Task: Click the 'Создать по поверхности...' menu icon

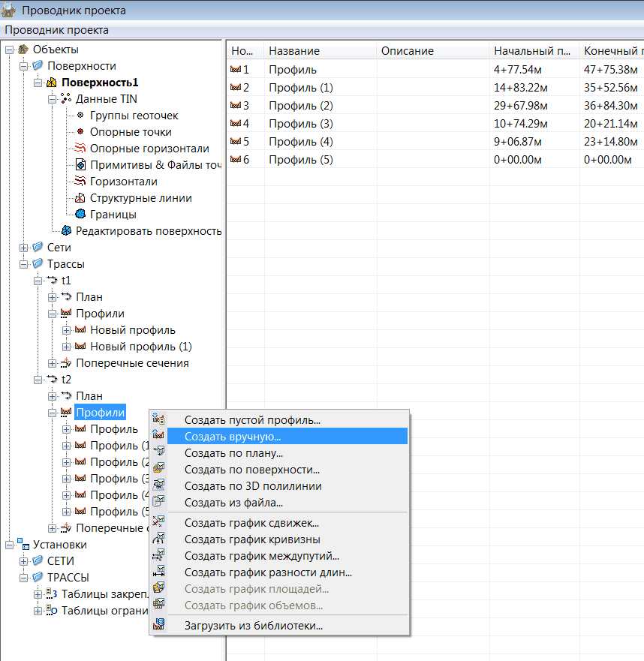Action: [158, 470]
